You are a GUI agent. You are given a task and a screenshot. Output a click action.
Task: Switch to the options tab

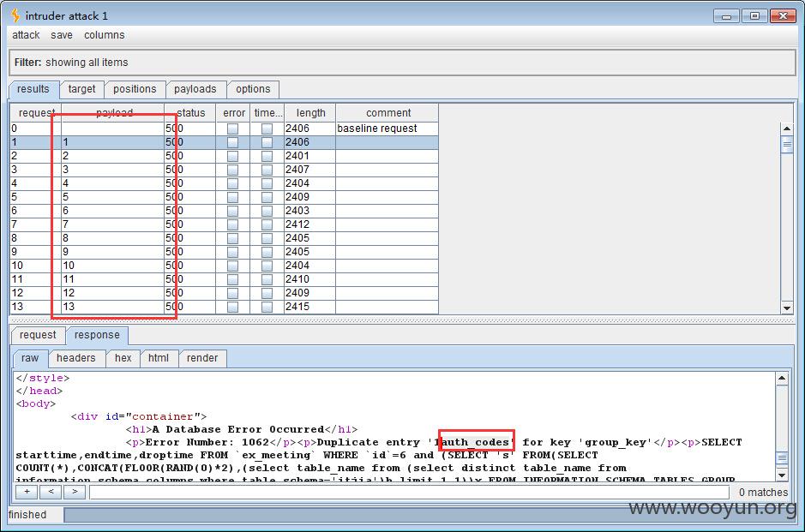(x=253, y=89)
